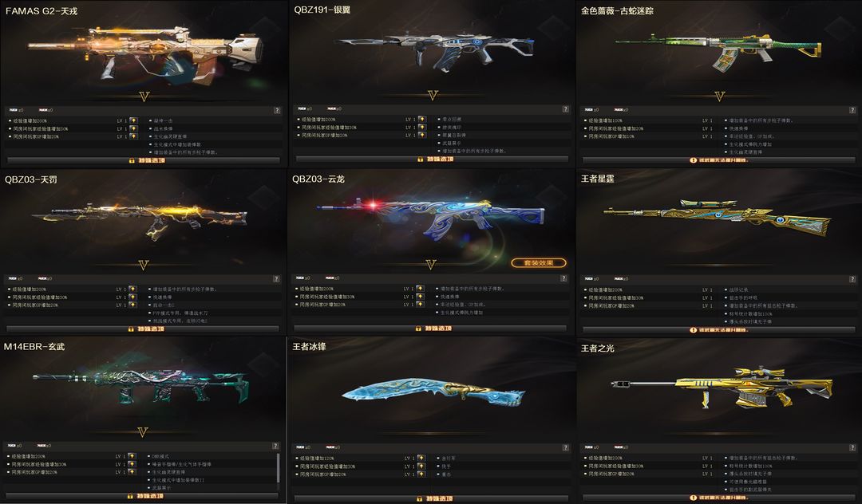Screen dimensions: 862x504
Task: Select the 王者冰锋 blue knife image
Action: point(433,391)
